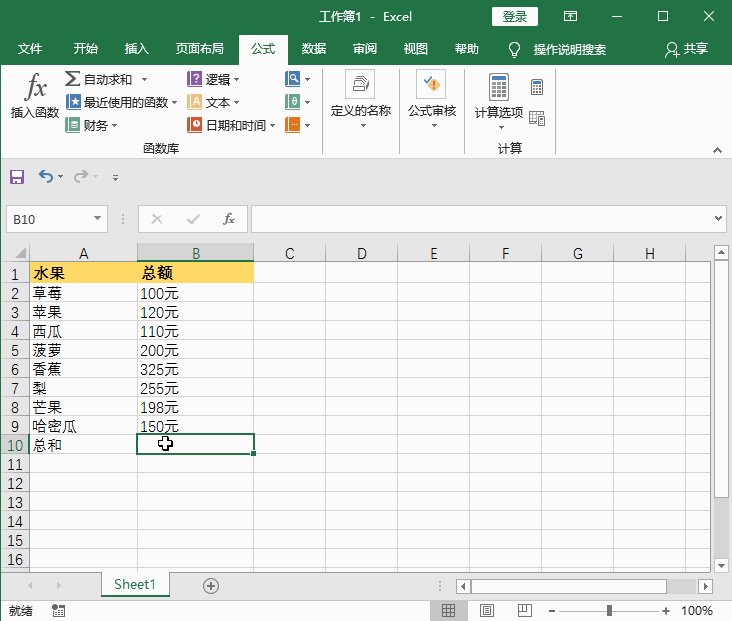Screen dimensions: 732x621
Task: Click the zoom slider handle in status bar
Action: [x=610, y=610]
